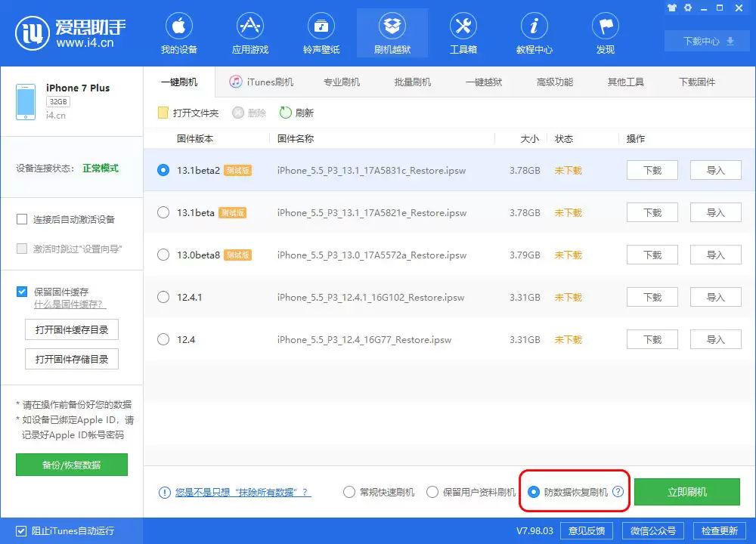Viewport: 756px width, 544px height.
Task: Download 13.1beta firmware with 下载
Action: [x=652, y=212]
